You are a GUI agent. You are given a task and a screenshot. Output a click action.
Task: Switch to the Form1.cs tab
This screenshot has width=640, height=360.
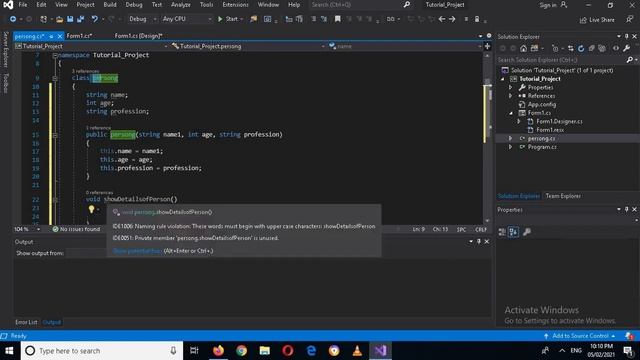coord(79,36)
